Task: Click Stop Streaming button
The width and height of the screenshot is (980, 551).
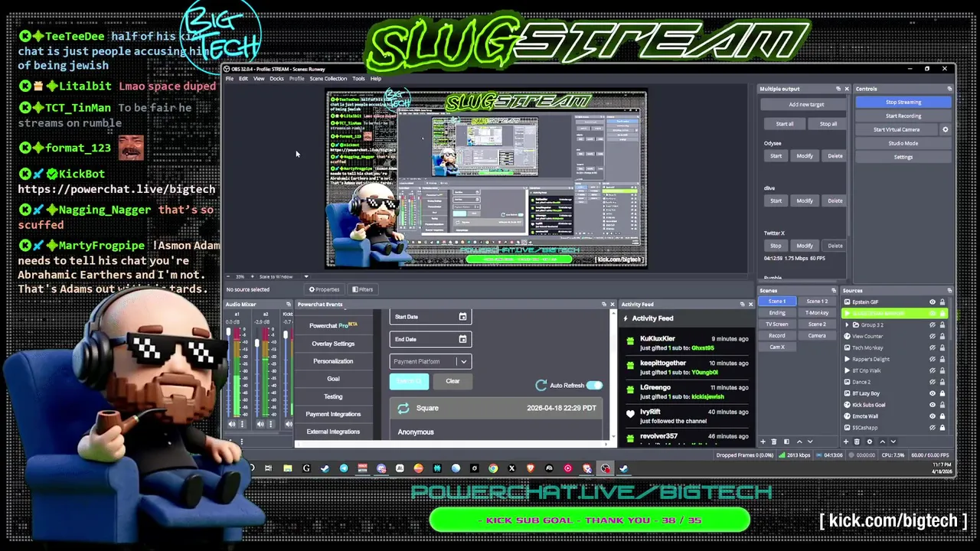Action: 903,102
